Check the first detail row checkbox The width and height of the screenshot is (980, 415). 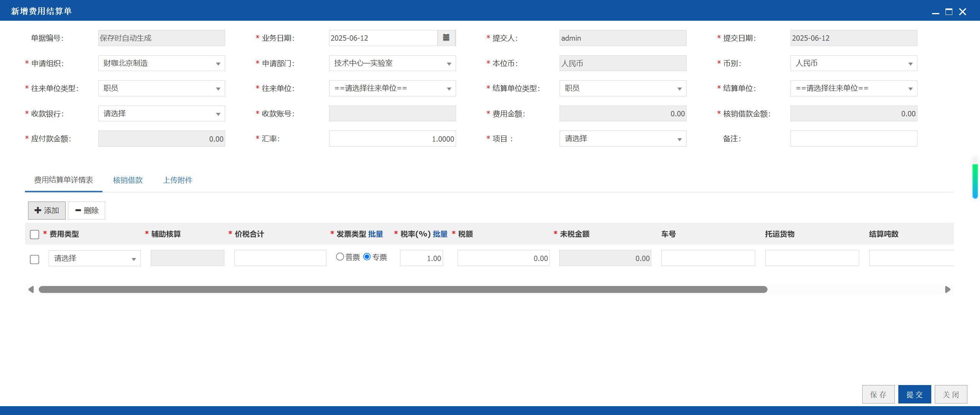click(35, 259)
